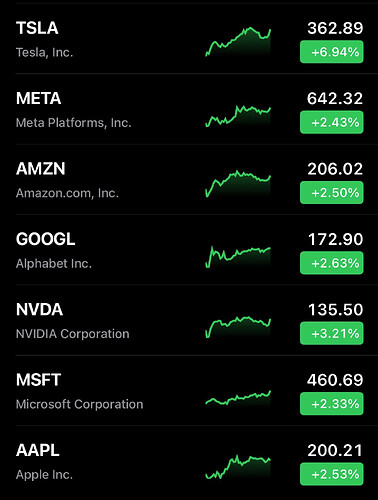Open the MSFT sparkline chart
The height and width of the screenshot is (500, 378).
[238, 398]
